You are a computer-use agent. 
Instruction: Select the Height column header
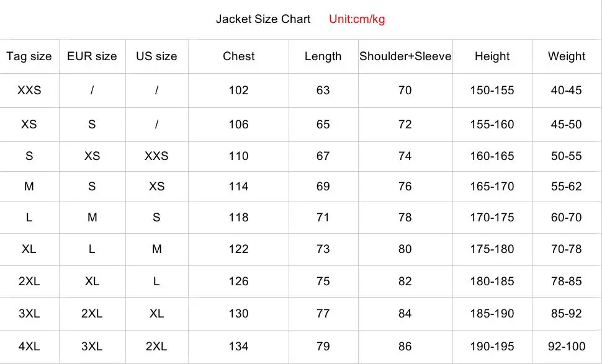click(x=492, y=56)
